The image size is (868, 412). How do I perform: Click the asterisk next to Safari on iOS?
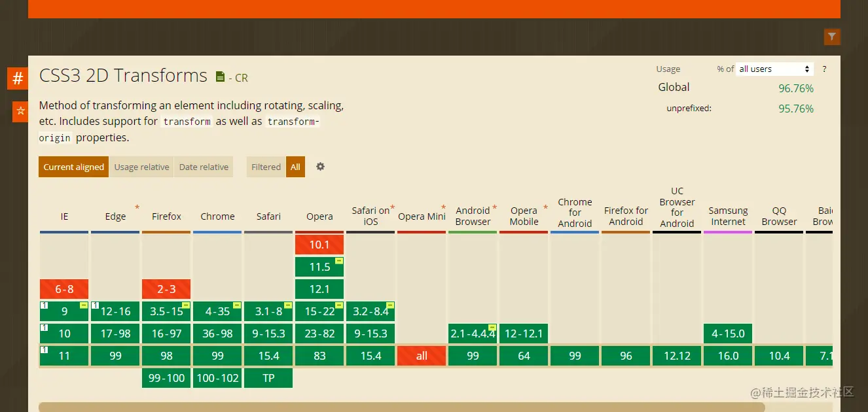point(392,208)
